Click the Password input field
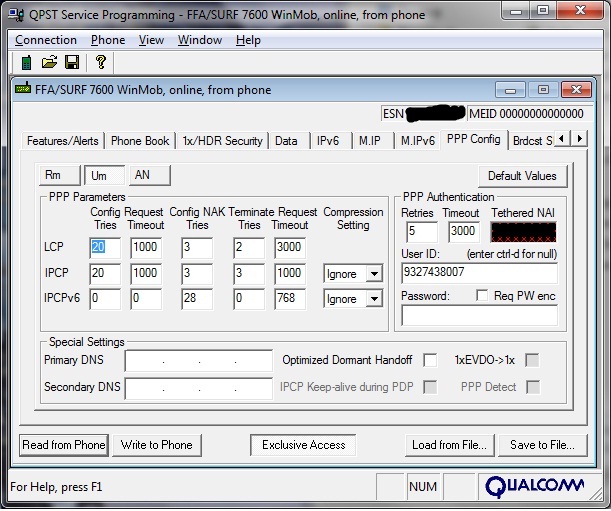Image resolution: width=611 pixels, height=511 pixels. [x=479, y=315]
